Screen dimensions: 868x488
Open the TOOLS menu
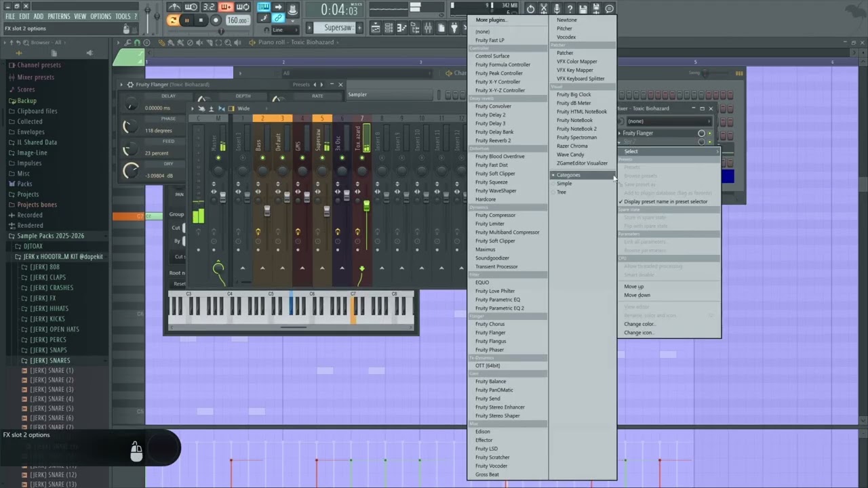pos(123,16)
